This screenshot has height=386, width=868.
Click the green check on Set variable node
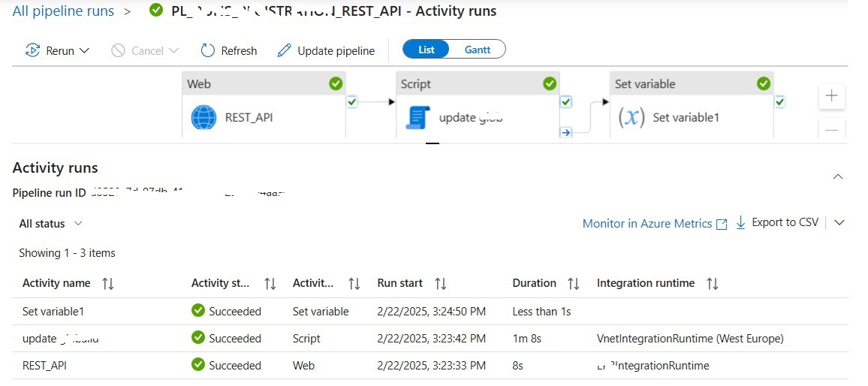tap(764, 83)
